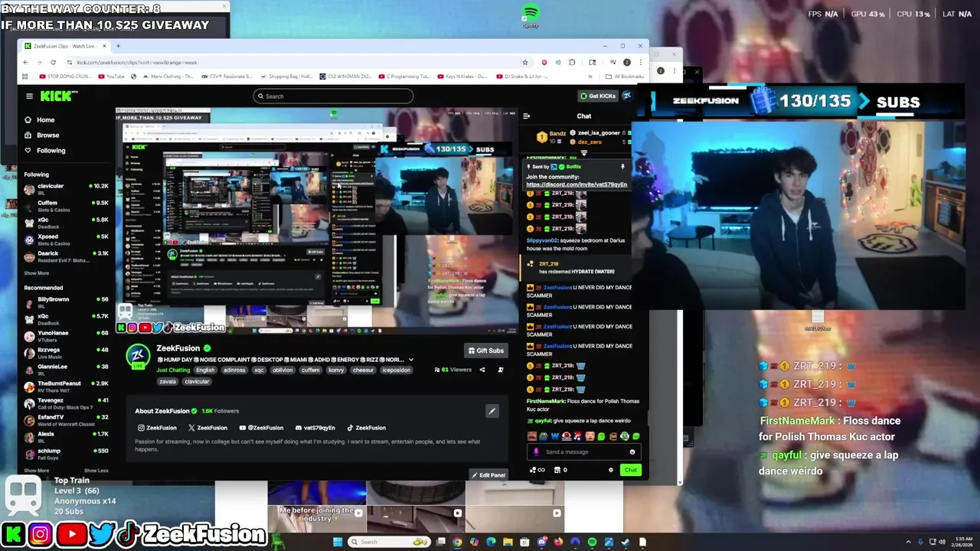Image resolution: width=980 pixels, height=551 pixels.
Task: Open browser extensions puzzle icon
Action: [572, 62]
